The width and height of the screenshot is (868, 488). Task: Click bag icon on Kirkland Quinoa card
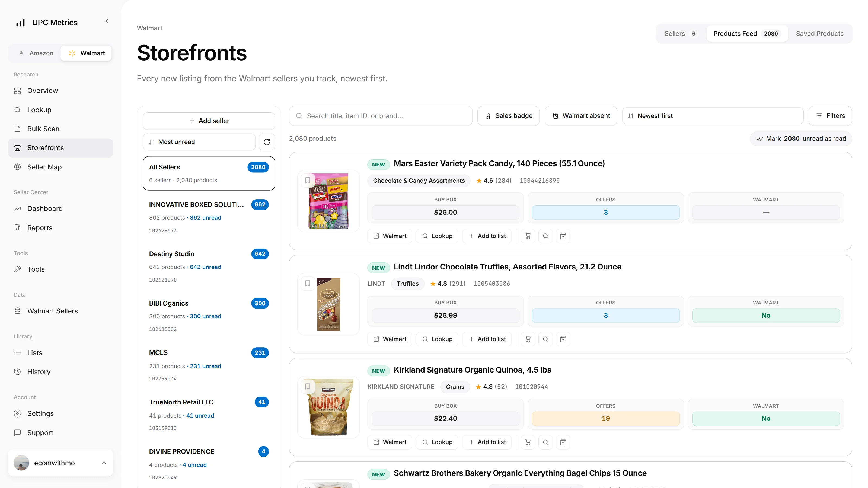[x=563, y=442]
